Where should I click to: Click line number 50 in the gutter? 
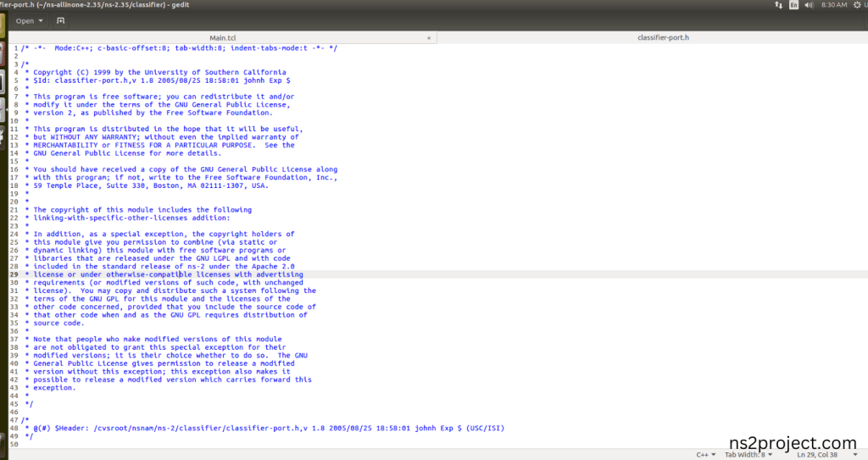click(14, 445)
